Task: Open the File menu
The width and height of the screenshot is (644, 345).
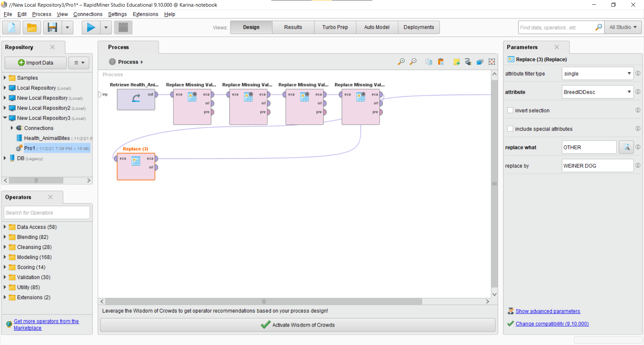Action: click(8, 14)
